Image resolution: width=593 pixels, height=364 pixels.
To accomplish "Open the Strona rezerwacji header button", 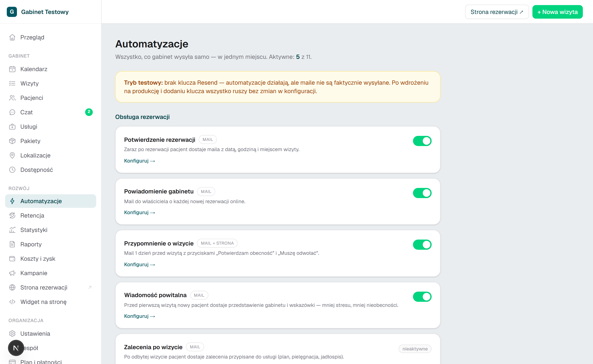I will pyautogui.click(x=497, y=12).
